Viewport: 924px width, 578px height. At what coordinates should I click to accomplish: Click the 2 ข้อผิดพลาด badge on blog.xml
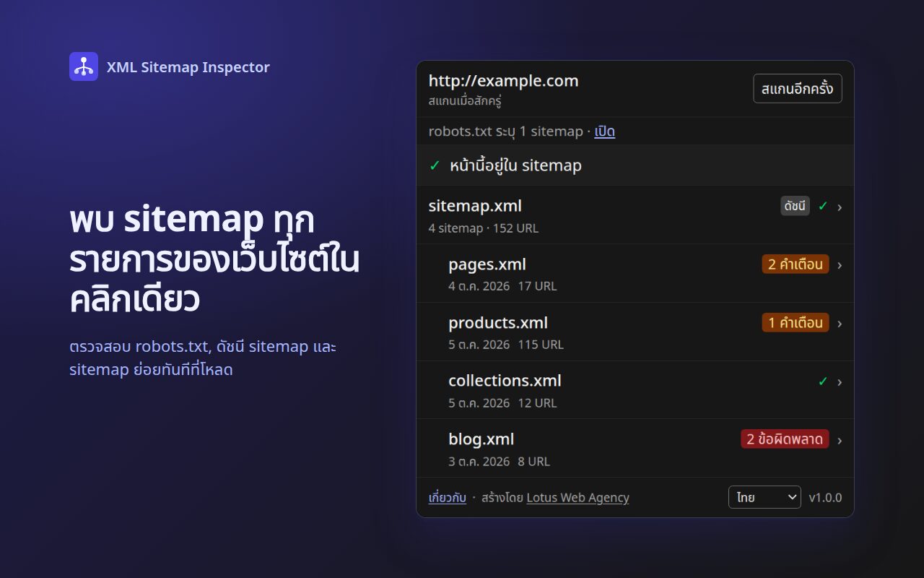(x=785, y=439)
